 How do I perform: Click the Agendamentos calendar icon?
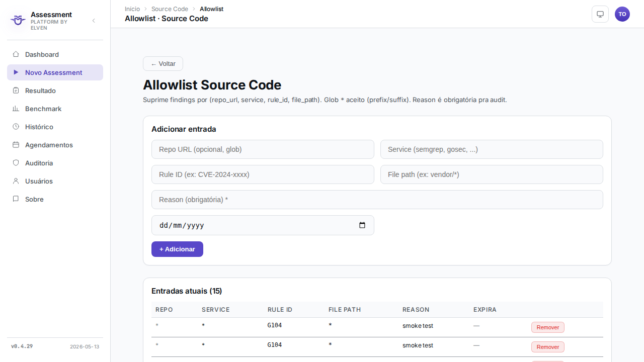16,145
